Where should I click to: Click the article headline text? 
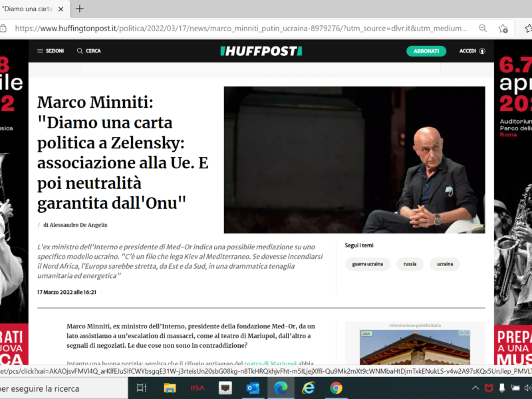click(x=122, y=153)
